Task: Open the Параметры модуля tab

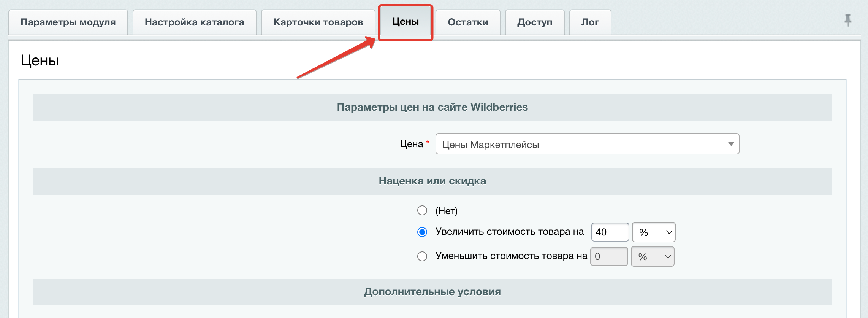Action: [x=68, y=22]
